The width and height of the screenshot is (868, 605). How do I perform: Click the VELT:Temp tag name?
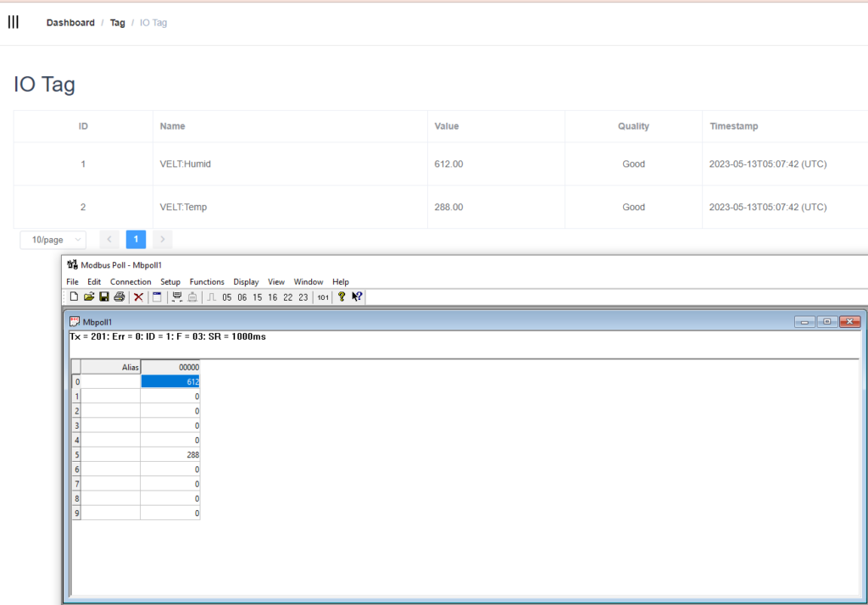pyautogui.click(x=183, y=207)
